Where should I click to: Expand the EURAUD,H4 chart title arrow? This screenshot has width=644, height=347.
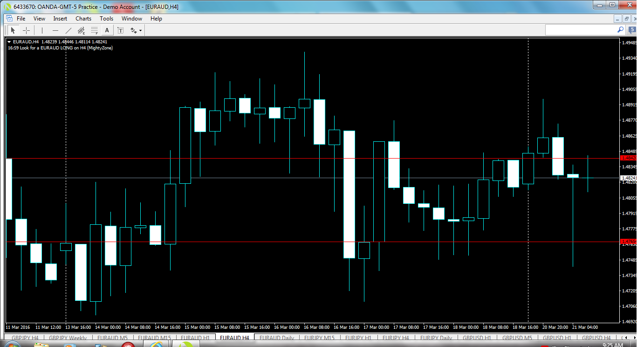9,42
